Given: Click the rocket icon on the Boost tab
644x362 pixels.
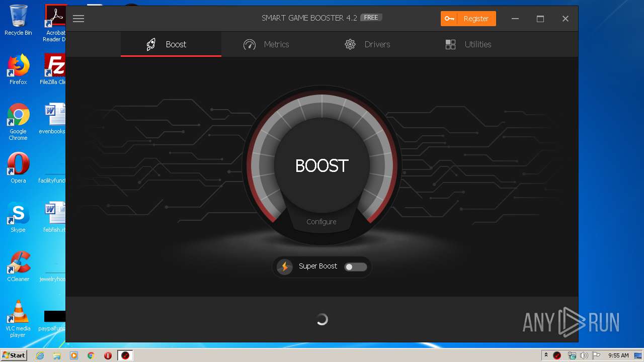Looking at the screenshot, I should (x=151, y=44).
